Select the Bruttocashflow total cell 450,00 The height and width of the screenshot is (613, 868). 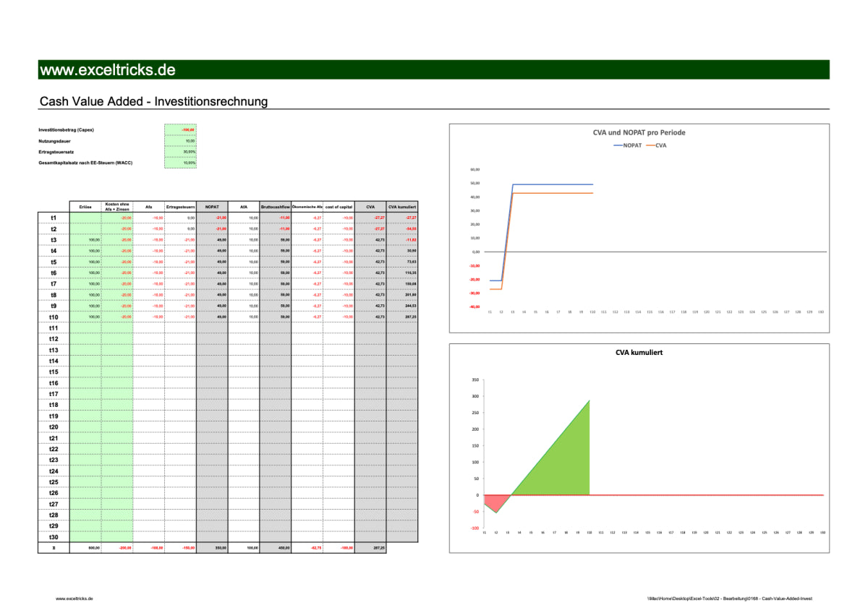tap(276, 549)
